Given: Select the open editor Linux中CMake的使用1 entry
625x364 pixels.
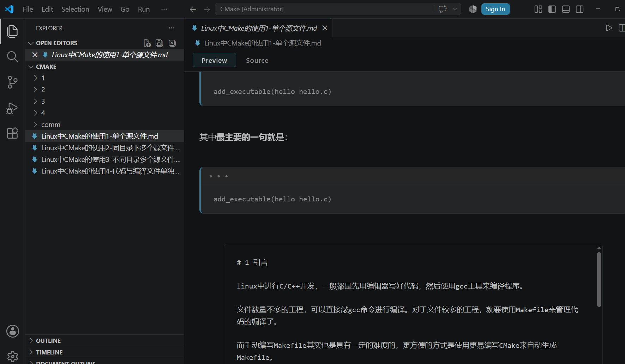Looking at the screenshot, I should [104, 55].
